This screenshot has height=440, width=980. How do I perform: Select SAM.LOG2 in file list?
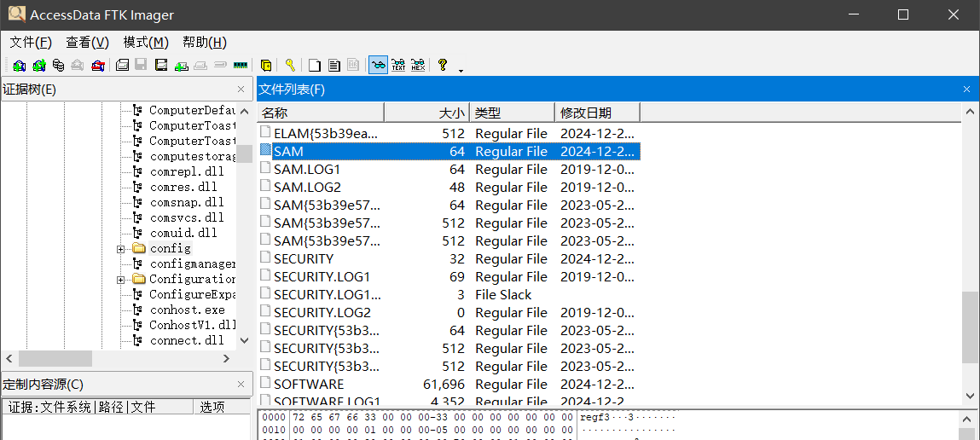(x=449, y=187)
